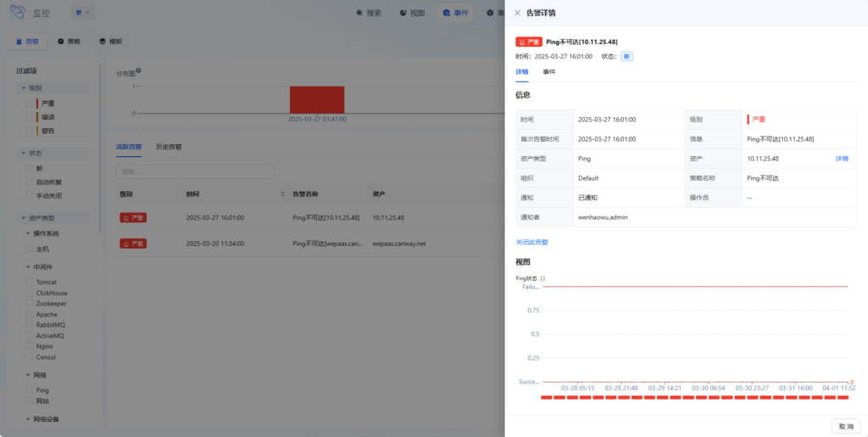Click 严重 badge of the 2025-03-27 row
This screenshot has width=868, height=437.
point(133,218)
